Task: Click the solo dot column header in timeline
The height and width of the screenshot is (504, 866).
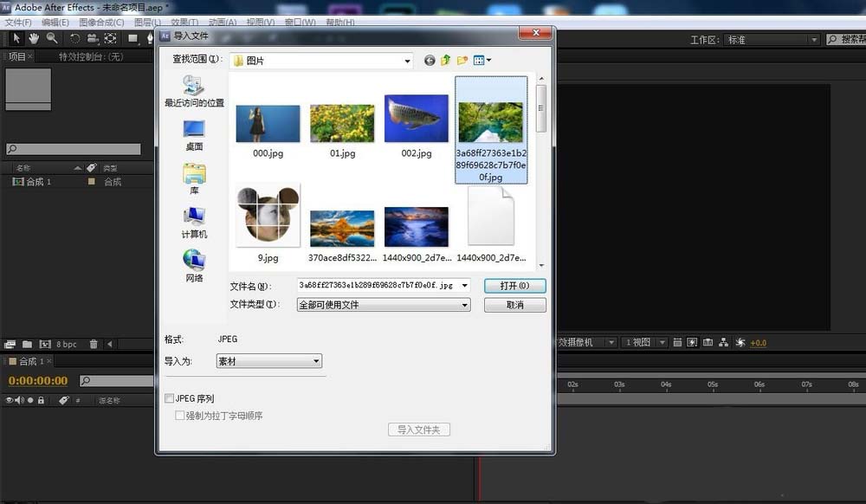Action: 30,400
